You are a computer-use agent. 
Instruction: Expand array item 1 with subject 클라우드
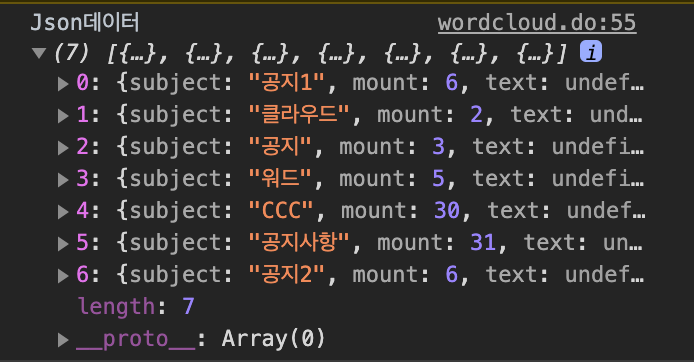pyautogui.click(x=63, y=116)
